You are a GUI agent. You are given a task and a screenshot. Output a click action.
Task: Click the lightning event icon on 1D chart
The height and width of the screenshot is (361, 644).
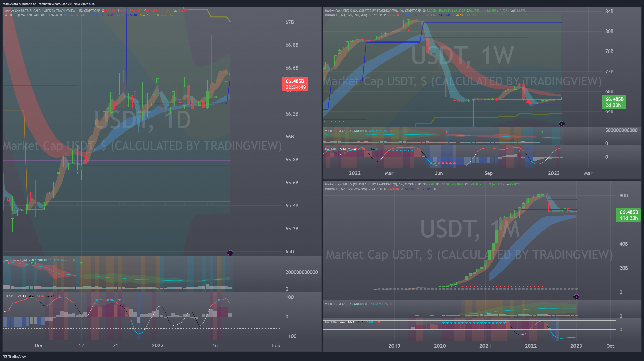click(x=230, y=253)
